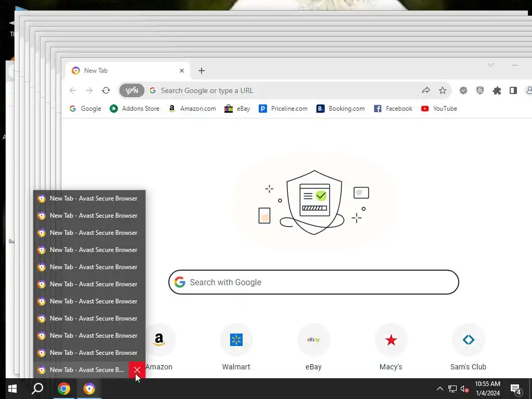This screenshot has height=399, width=532.
Task: Open the Amazon.com bookmark
Action: pyautogui.click(x=192, y=109)
